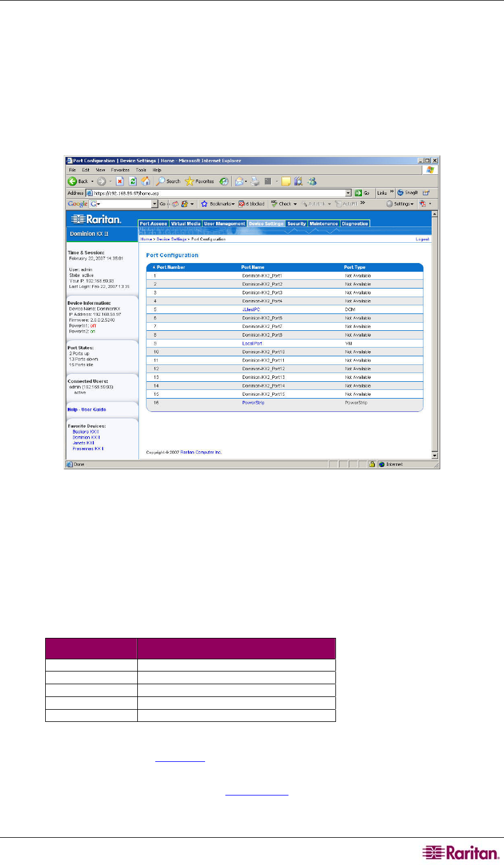This screenshot has height=865, width=504.
Task: Click the Google toolbar Go button
Action: click(x=163, y=204)
